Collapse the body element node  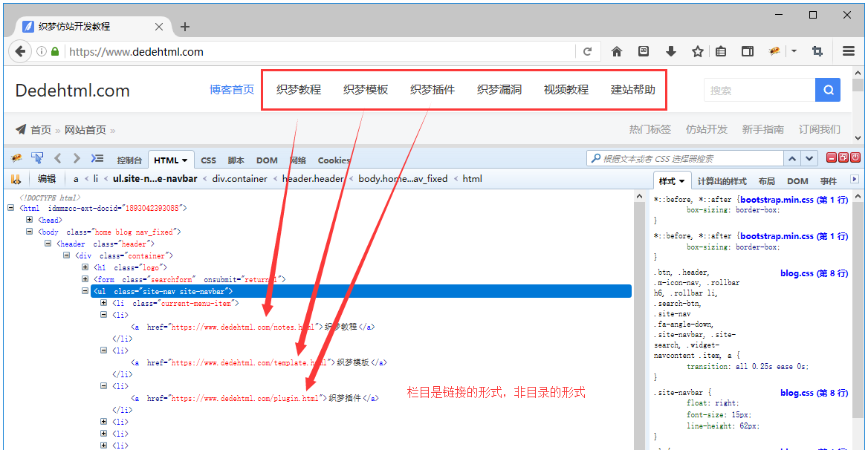click(x=30, y=232)
